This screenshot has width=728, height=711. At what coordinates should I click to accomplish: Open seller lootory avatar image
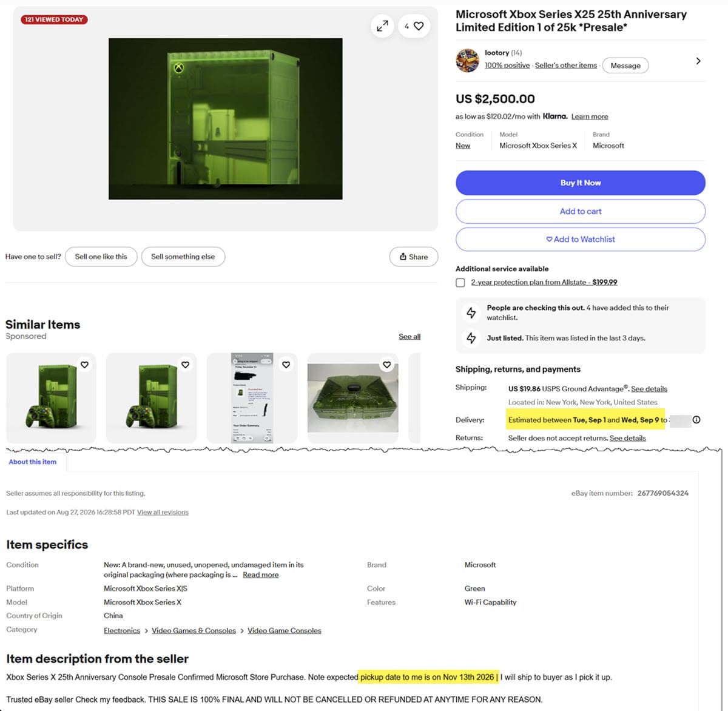tap(467, 60)
